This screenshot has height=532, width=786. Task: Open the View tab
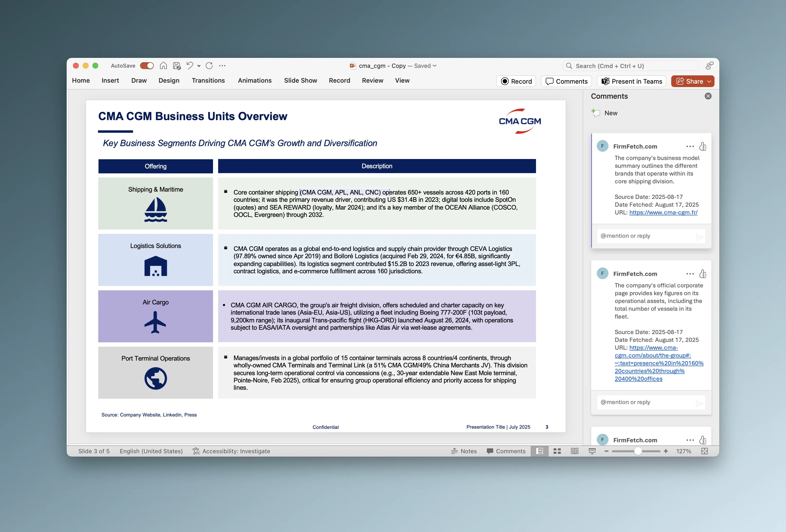pyautogui.click(x=402, y=80)
